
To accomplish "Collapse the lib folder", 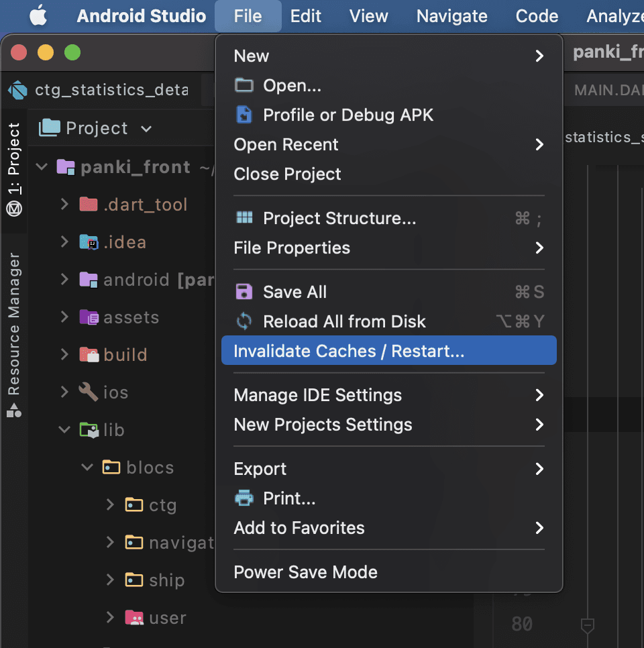I will tap(65, 429).
